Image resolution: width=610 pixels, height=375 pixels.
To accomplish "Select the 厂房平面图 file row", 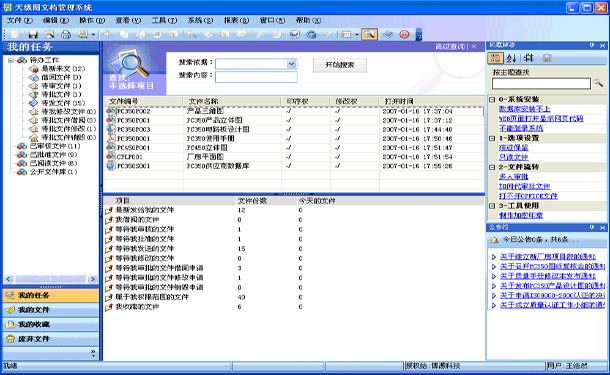I will pos(294,156).
